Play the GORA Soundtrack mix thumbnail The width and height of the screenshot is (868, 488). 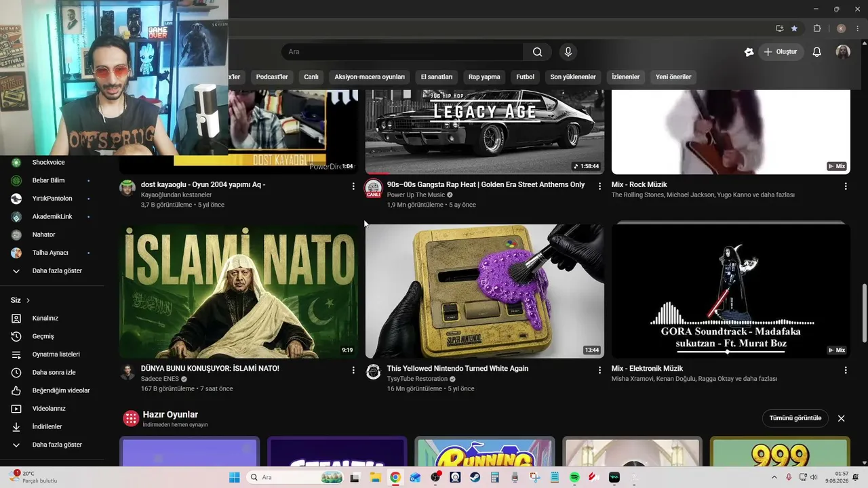coord(731,291)
